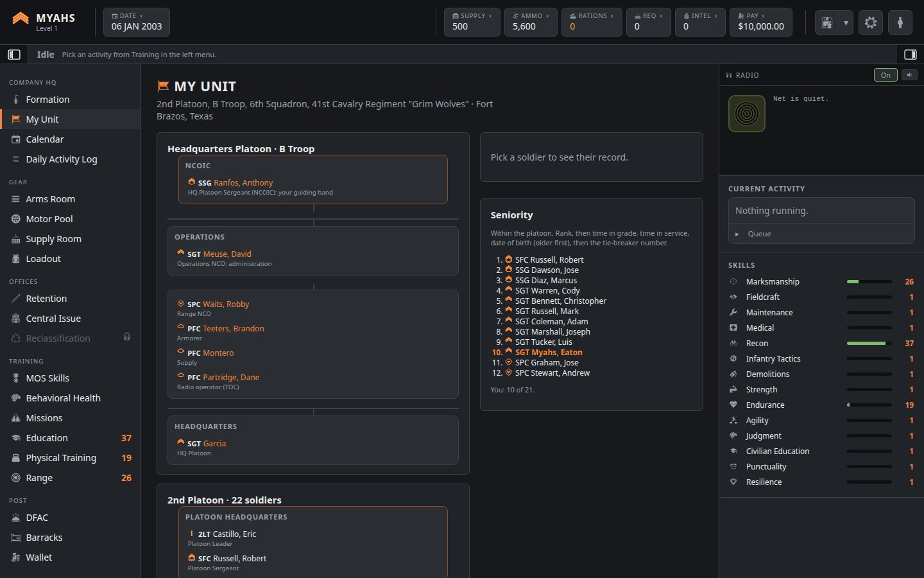The height and width of the screenshot is (578, 924).
Task: Click the Wallet sidebar icon
Action: [x=16, y=557]
